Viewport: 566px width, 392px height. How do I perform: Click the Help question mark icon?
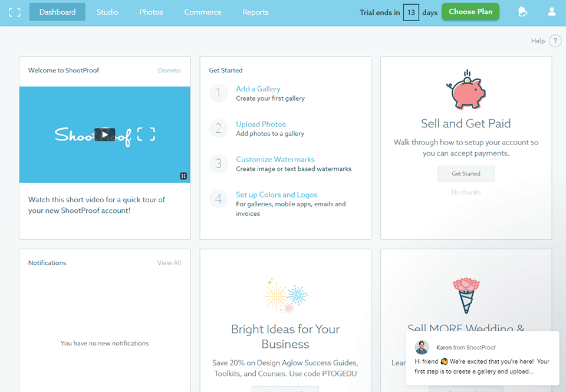pyautogui.click(x=555, y=40)
